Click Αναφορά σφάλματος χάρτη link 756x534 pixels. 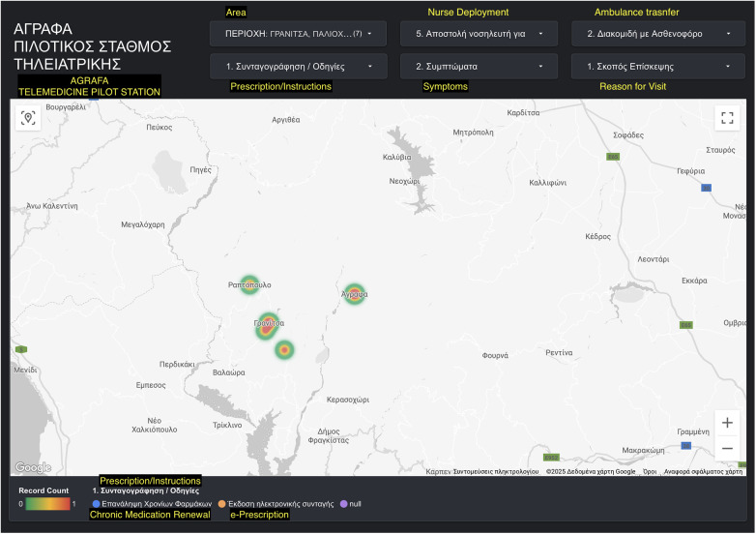703,471
